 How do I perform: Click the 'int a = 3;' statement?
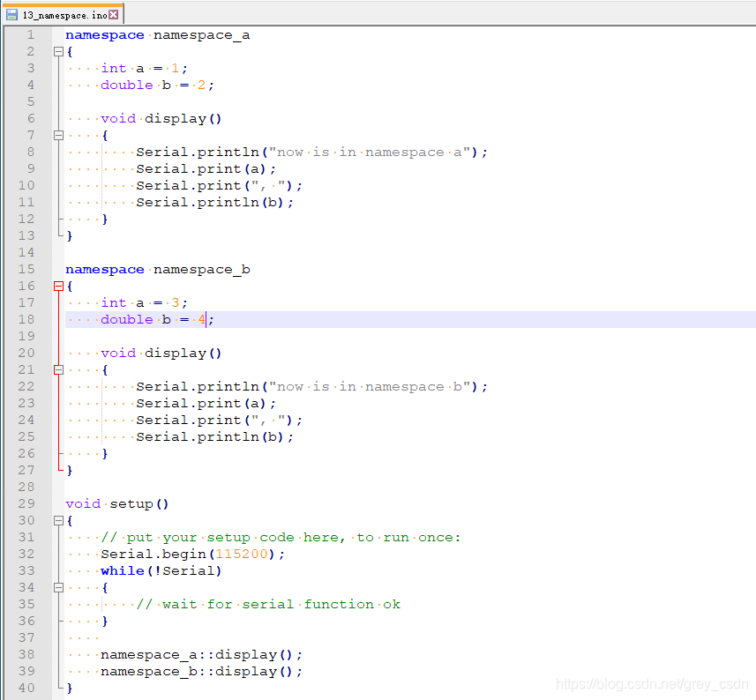pyautogui.click(x=144, y=303)
